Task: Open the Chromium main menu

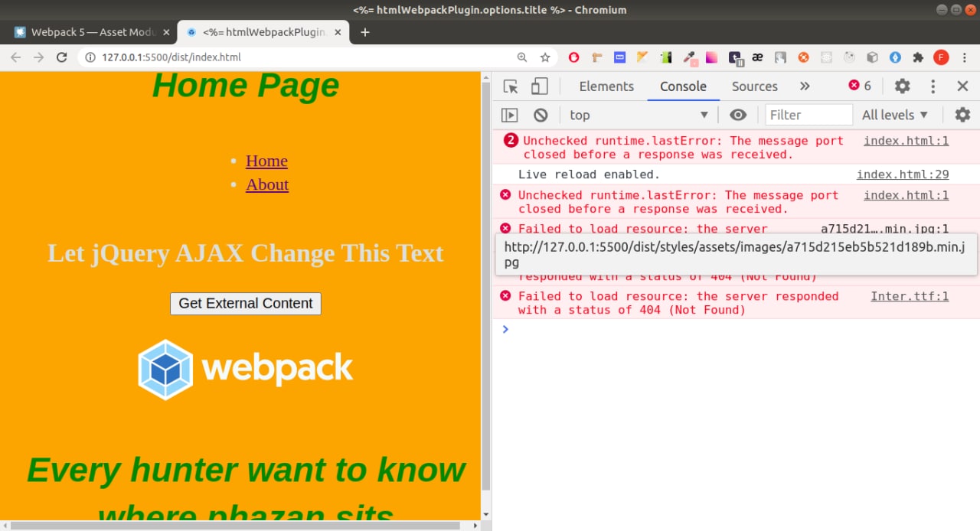Action: (964, 57)
